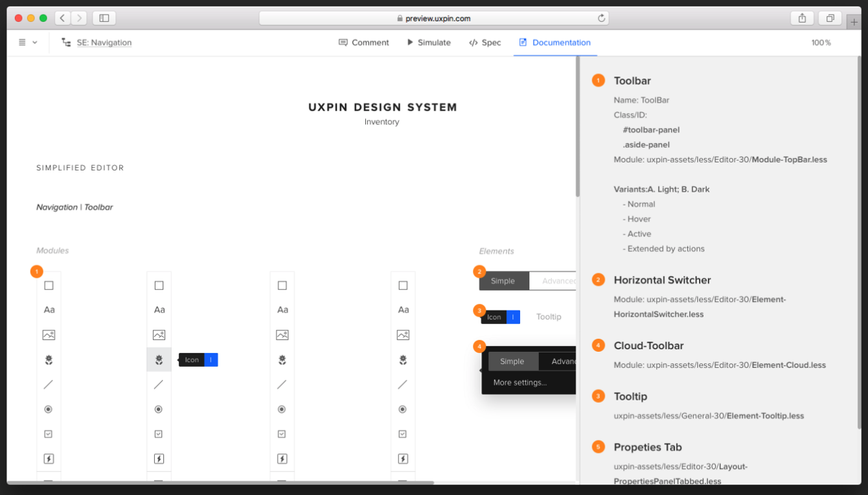Select the image tool in toolbar marked 1
This screenshot has height=495, width=868.
click(x=49, y=335)
